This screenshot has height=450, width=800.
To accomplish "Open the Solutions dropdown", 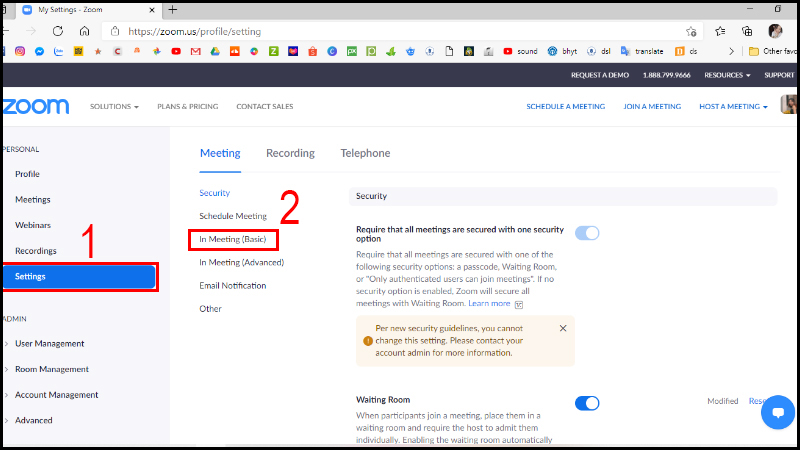I will [x=114, y=107].
